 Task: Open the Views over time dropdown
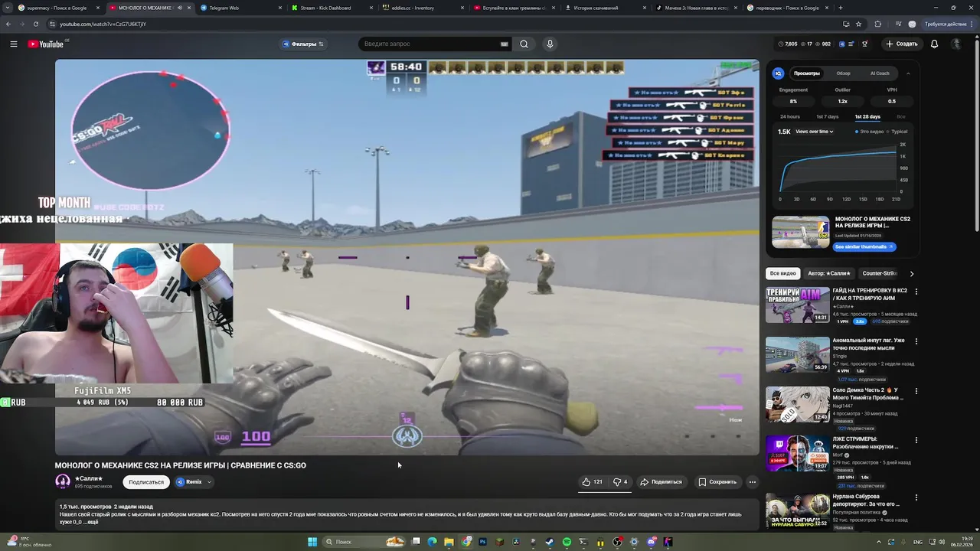814,132
